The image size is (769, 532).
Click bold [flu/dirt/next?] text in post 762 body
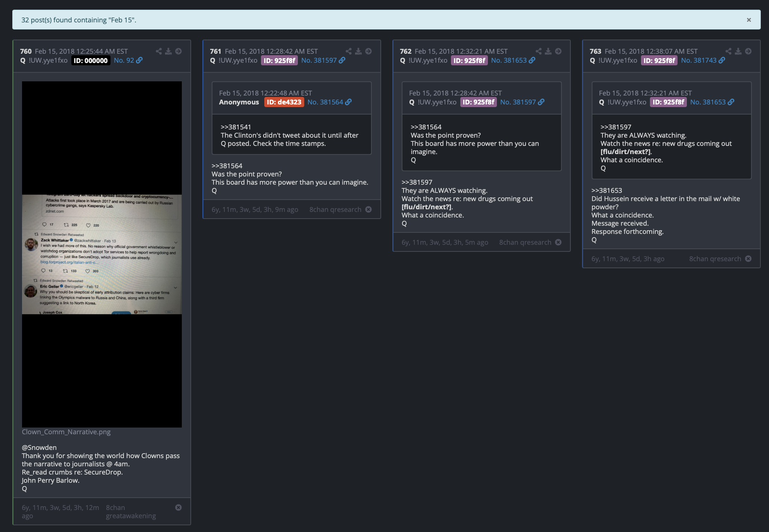click(x=427, y=207)
